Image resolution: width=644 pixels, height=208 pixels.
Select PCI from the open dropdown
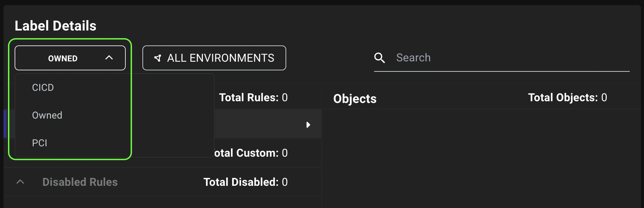pos(40,142)
